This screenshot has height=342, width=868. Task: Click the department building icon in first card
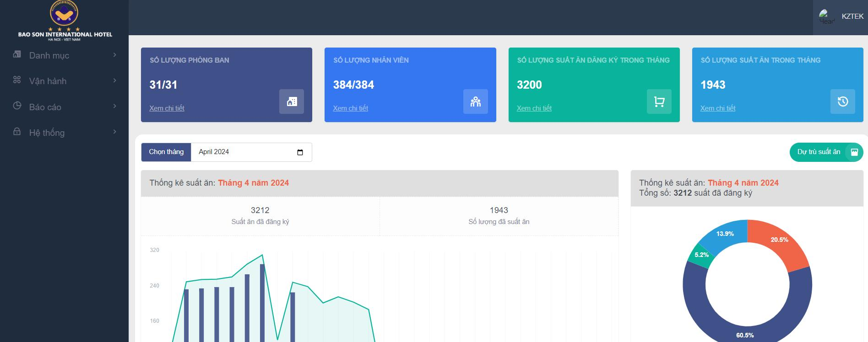(292, 102)
